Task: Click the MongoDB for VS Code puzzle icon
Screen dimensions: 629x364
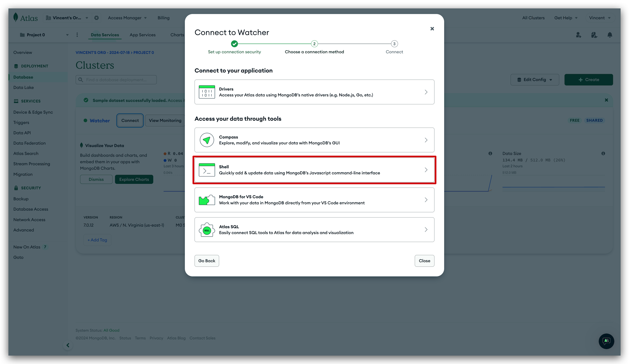Action: tap(207, 200)
